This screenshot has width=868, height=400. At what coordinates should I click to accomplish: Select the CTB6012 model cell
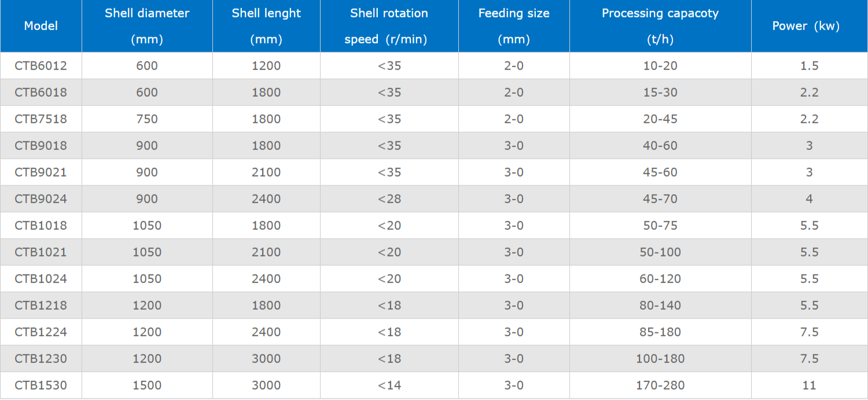[41, 66]
